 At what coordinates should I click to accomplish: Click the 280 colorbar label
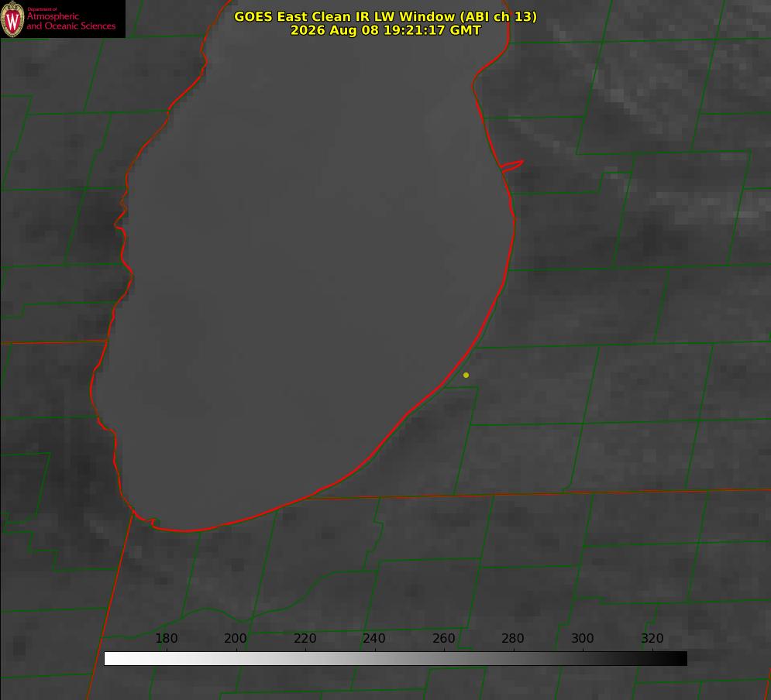point(513,638)
